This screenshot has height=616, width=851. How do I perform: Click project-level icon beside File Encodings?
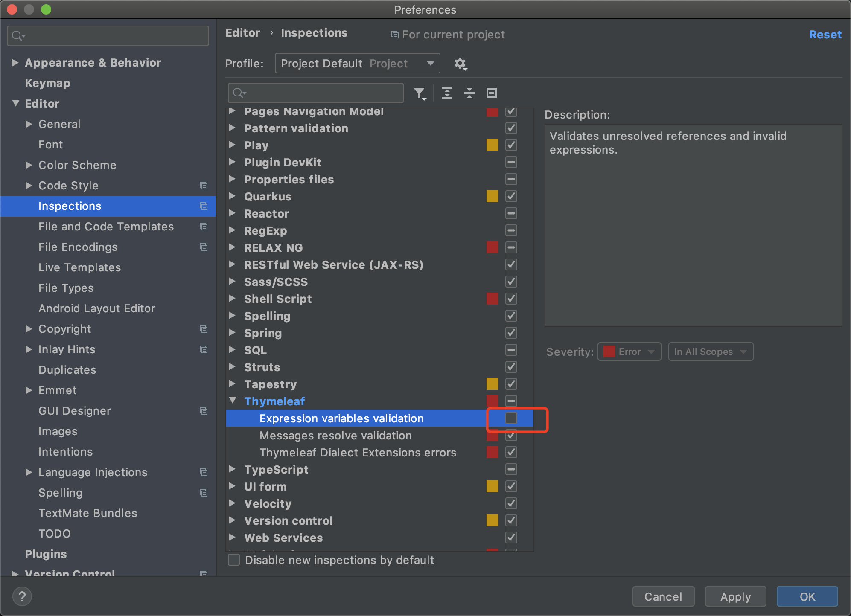click(x=204, y=247)
